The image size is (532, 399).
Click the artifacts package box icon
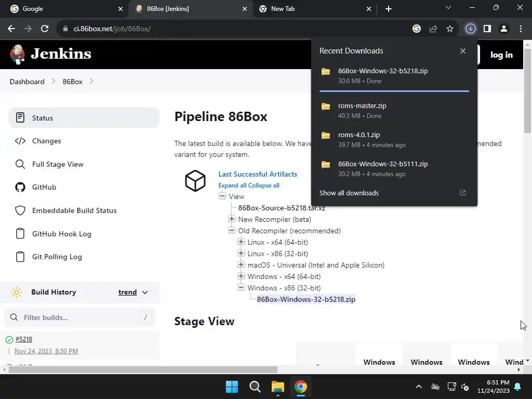(x=195, y=181)
